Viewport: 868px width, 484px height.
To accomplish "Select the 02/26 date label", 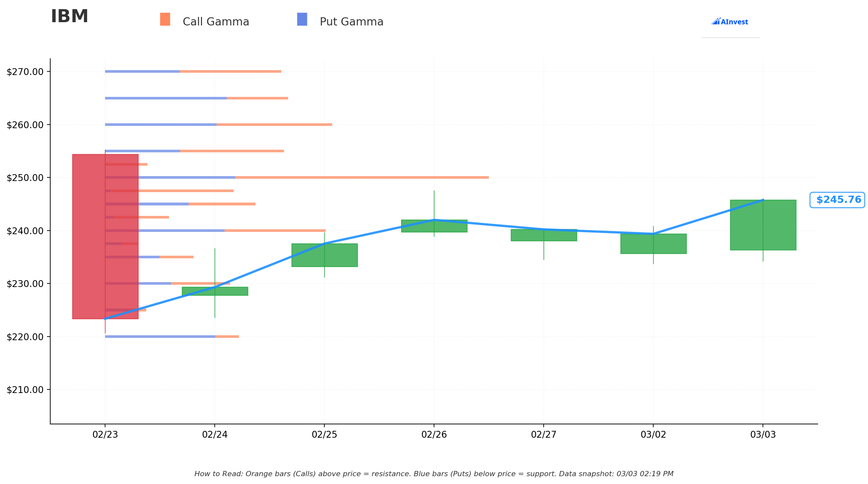I will pos(434,434).
